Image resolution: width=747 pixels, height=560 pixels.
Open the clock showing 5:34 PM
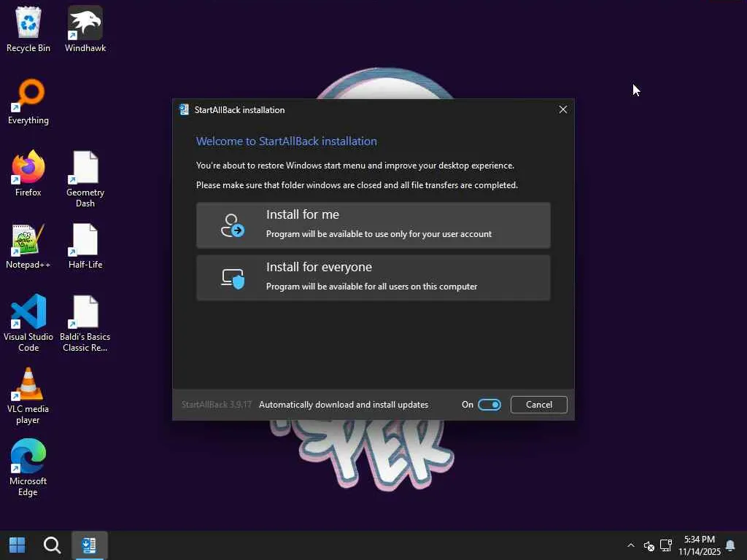click(x=700, y=545)
